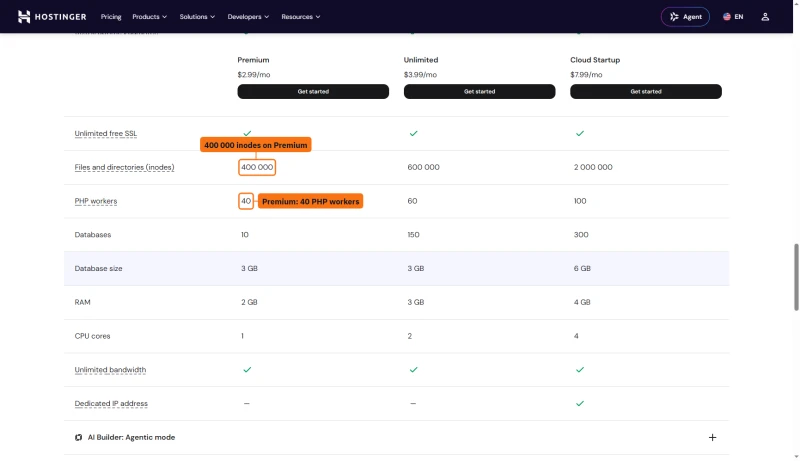Select the 150 databases value

(x=413, y=235)
